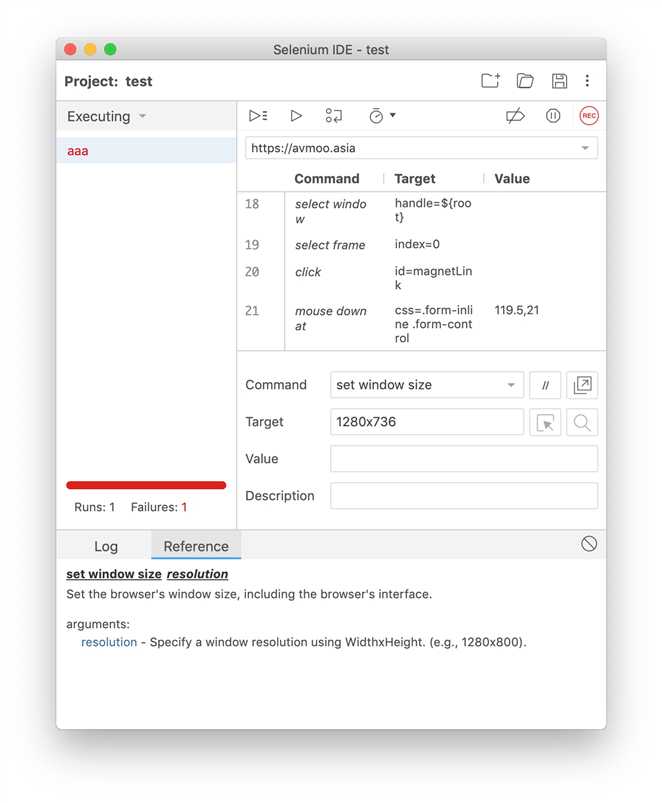Screen dimensions: 662x803
Task: Click the index=0 target cell
Action: coord(417,244)
